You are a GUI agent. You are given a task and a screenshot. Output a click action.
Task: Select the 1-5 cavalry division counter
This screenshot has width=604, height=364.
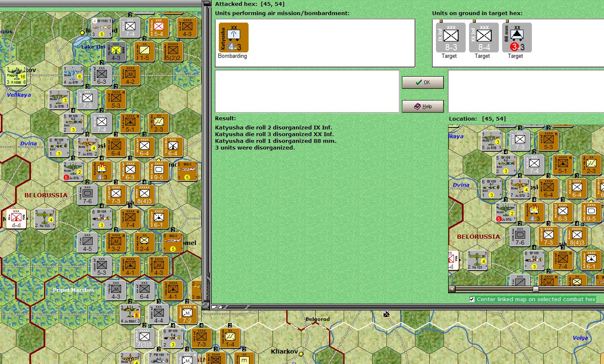145,52
